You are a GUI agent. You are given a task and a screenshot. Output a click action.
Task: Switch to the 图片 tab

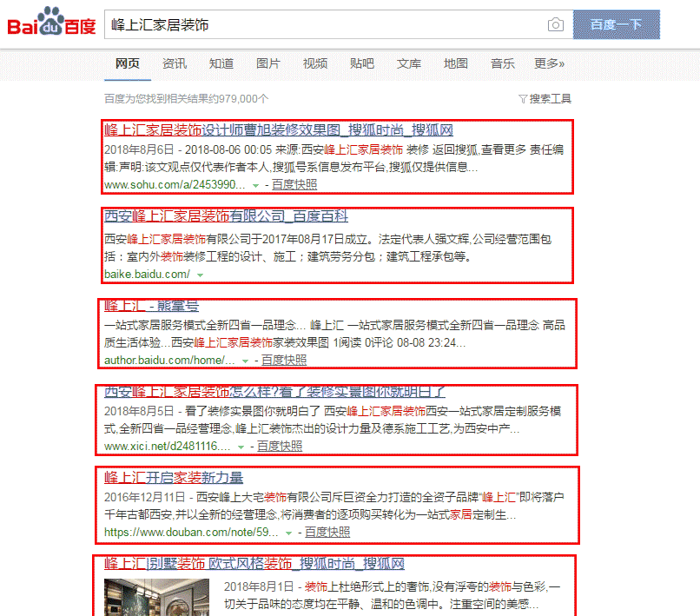(x=268, y=64)
